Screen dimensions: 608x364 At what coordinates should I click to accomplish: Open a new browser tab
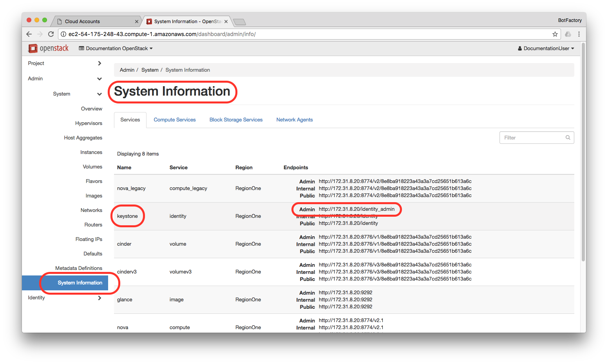point(239,22)
